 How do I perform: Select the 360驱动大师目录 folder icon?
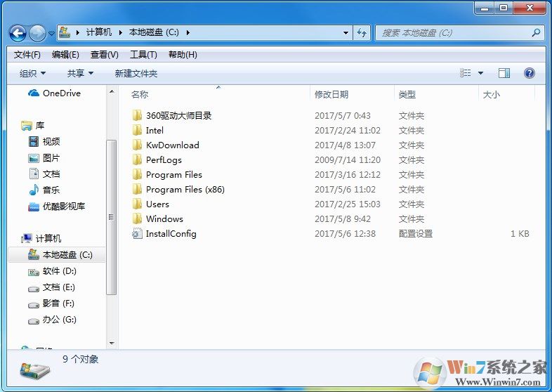(137, 115)
